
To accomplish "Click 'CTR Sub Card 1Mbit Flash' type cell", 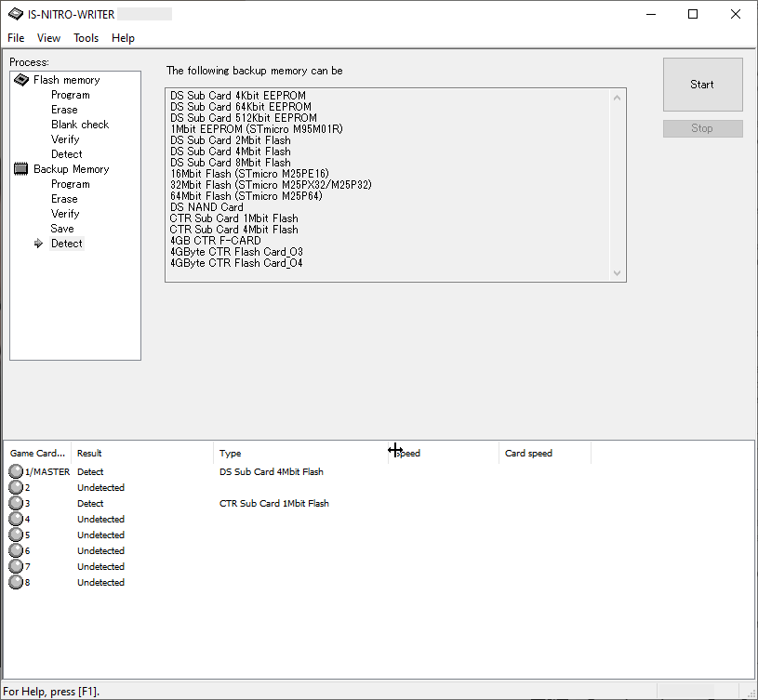I will [x=274, y=503].
